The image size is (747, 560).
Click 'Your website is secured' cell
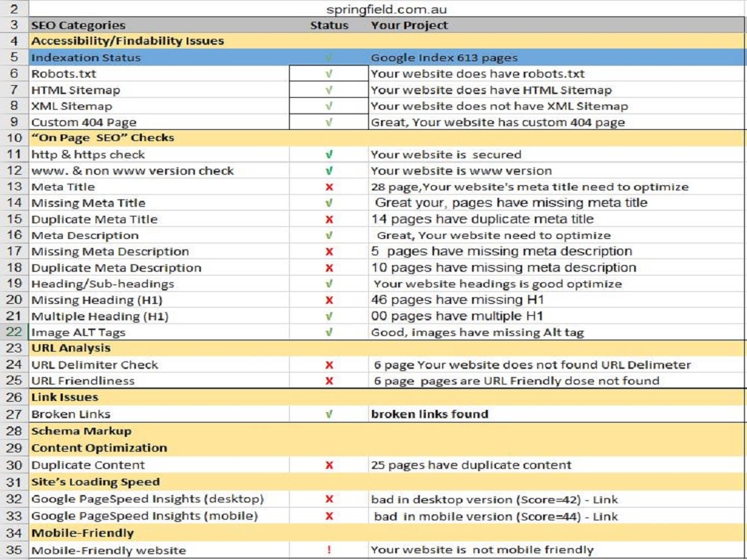557,155
